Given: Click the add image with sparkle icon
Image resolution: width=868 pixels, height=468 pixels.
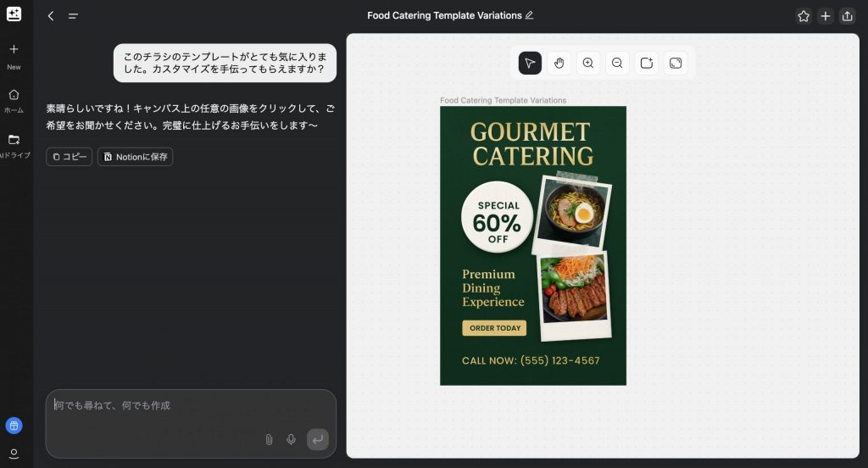Looking at the screenshot, I should (x=647, y=64).
